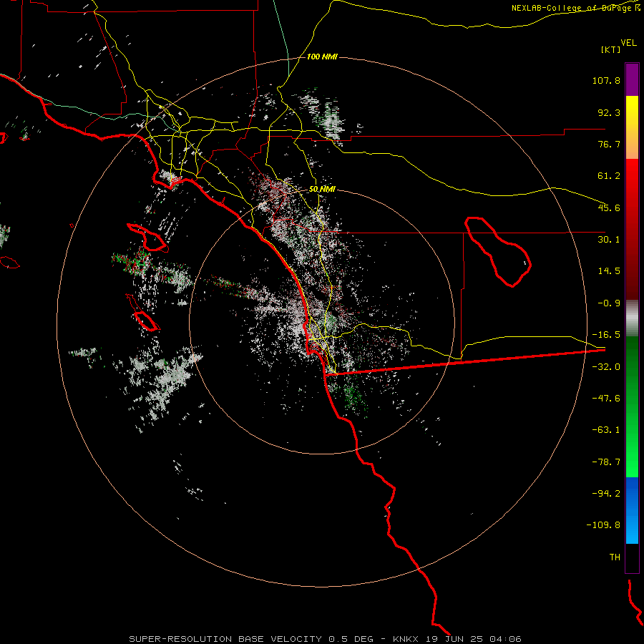
Task: Click the [KT] units label
Action: point(611,49)
